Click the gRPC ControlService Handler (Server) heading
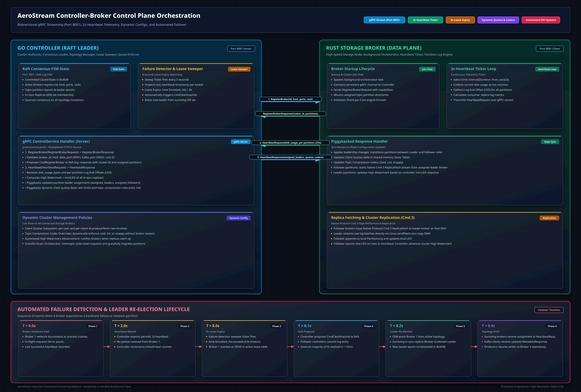The width and height of the screenshot is (581, 392). (x=56, y=141)
